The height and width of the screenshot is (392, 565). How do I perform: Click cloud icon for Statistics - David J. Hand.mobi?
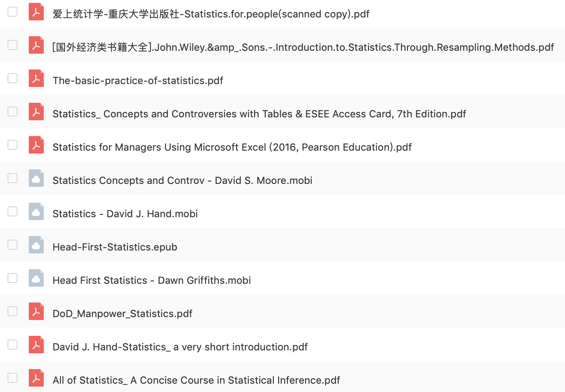point(36,211)
